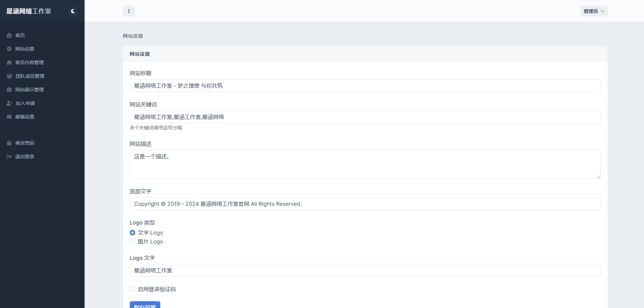
Task: Click the 网站标题 input field
Action: click(365, 86)
